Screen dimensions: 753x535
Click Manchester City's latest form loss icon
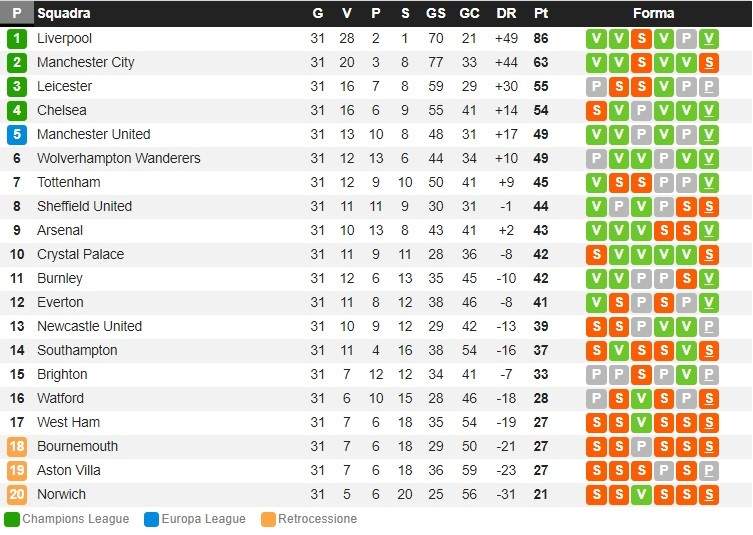click(709, 62)
